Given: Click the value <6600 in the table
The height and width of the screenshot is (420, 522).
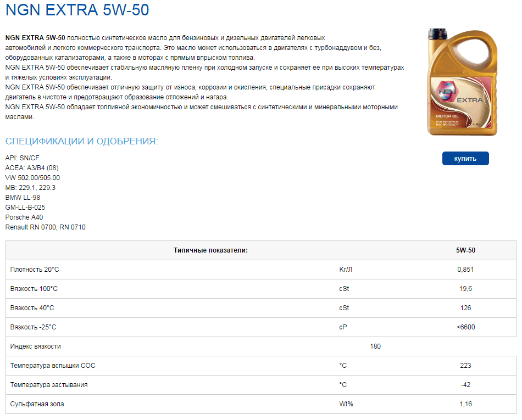Looking at the screenshot, I should 465,327.
